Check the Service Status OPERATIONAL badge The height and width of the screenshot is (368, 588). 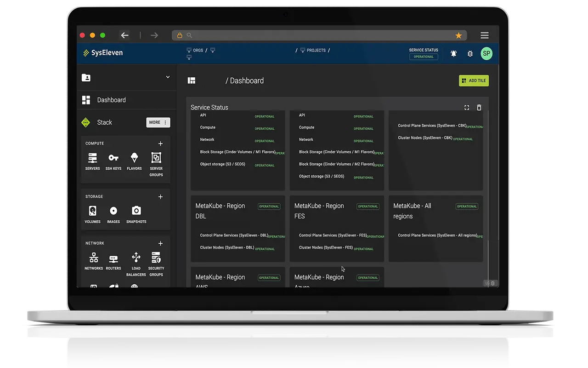pyautogui.click(x=423, y=57)
